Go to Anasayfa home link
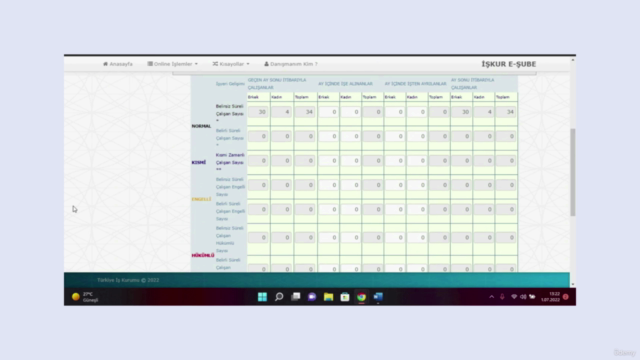Image resolution: width=640 pixels, height=360 pixels. tap(118, 64)
